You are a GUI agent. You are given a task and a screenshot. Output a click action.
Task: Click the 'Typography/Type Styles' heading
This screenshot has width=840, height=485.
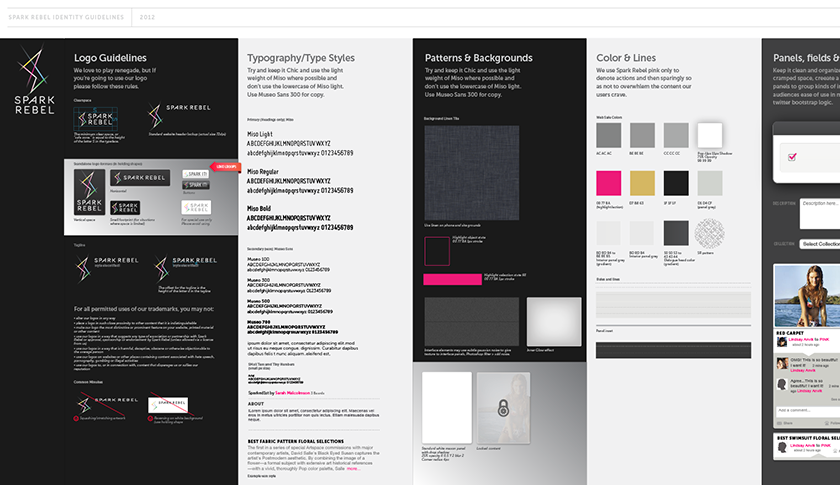(301, 58)
